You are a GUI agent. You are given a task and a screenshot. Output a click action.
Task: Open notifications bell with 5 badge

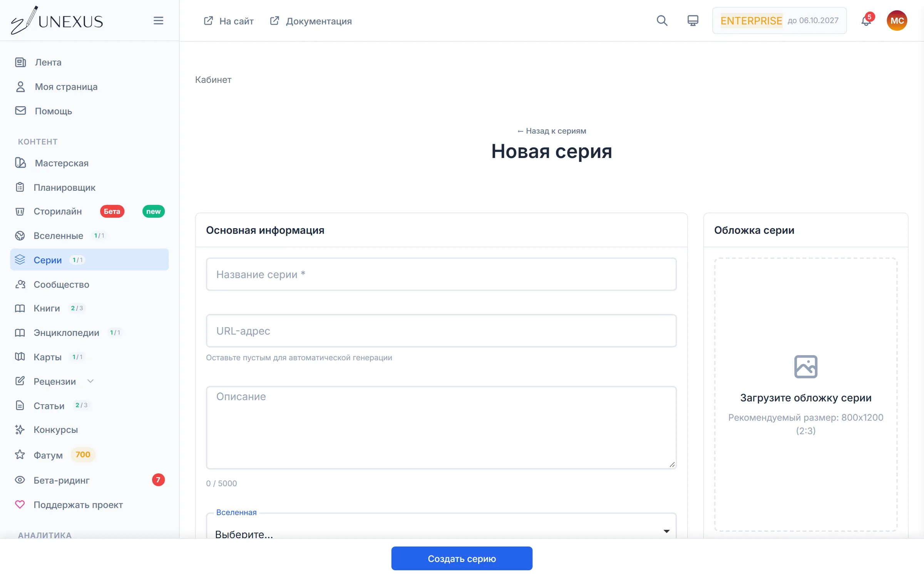(866, 20)
